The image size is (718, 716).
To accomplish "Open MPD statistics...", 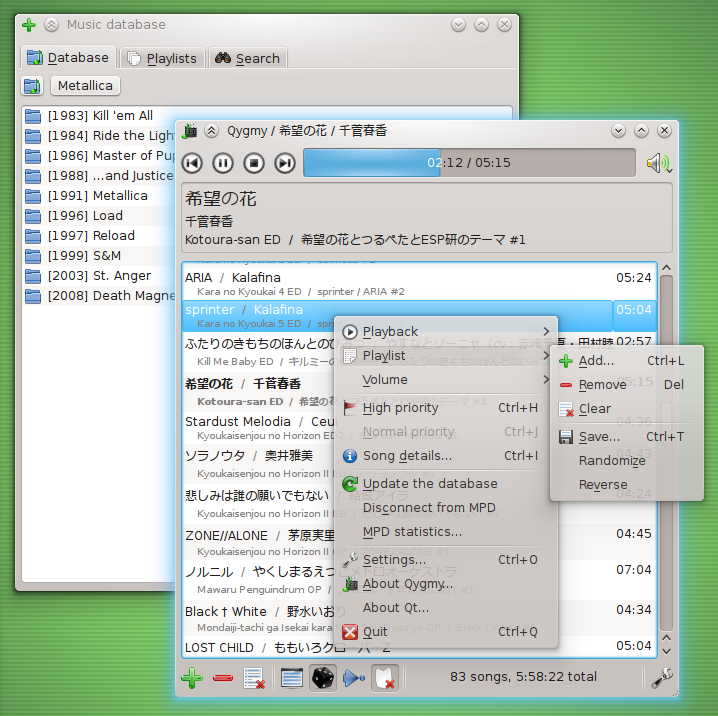I will 446,532.
